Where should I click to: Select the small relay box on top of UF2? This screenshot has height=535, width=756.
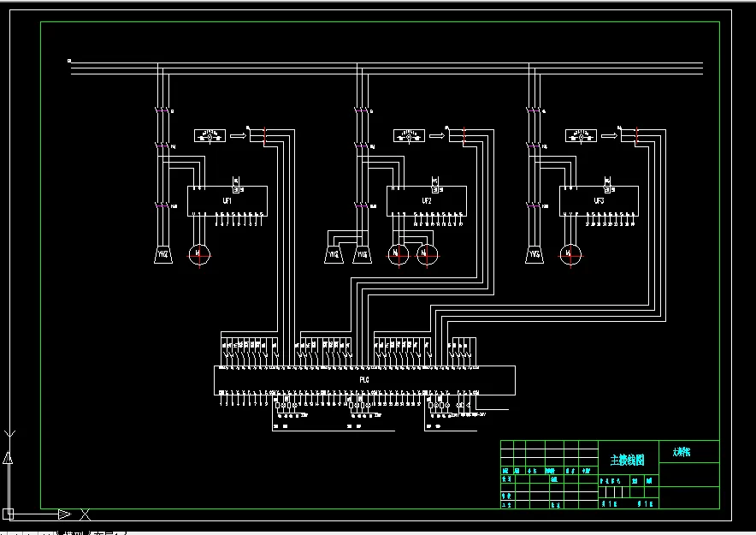point(435,189)
